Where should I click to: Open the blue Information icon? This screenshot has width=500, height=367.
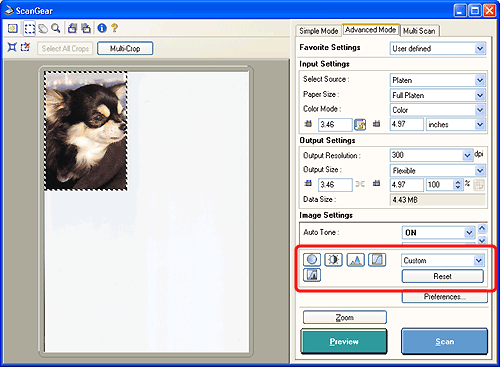pos(102,28)
